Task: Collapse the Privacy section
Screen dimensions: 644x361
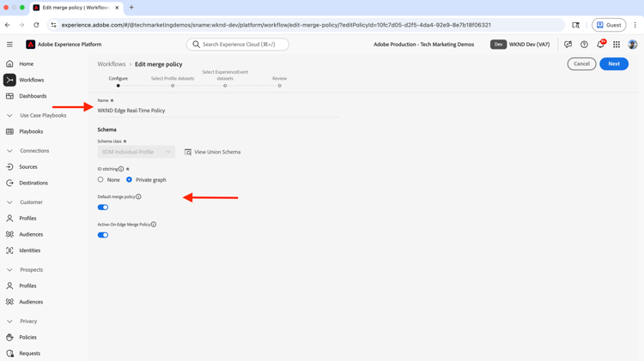Action: 9,322
